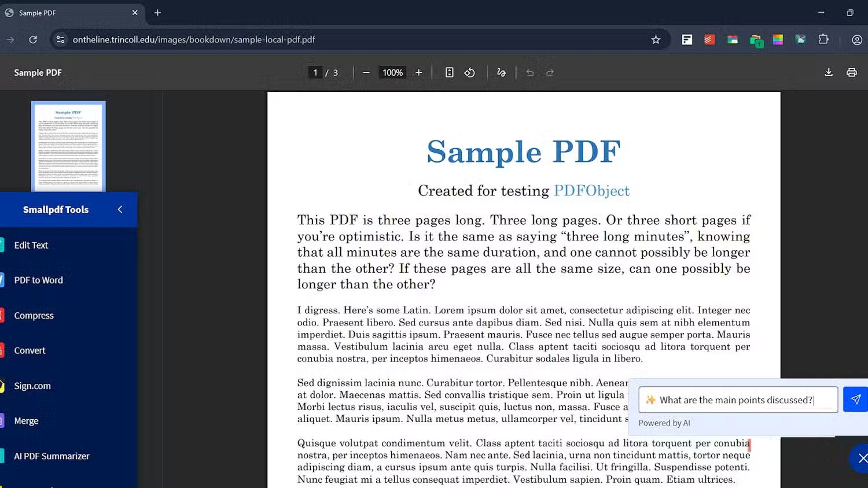
Task: Open the browser profile avatar menu
Action: 857,39
